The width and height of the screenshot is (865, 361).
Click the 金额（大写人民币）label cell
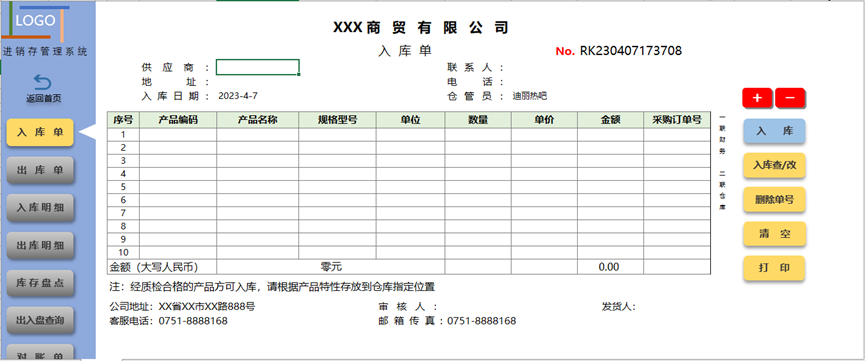(162, 267)
